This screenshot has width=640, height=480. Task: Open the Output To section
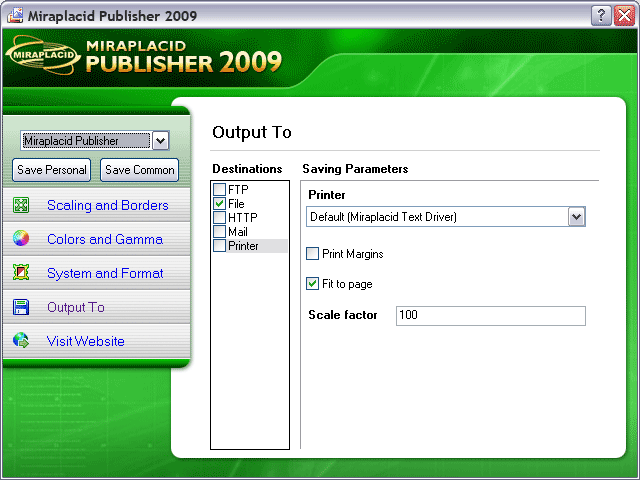[76, 307]
